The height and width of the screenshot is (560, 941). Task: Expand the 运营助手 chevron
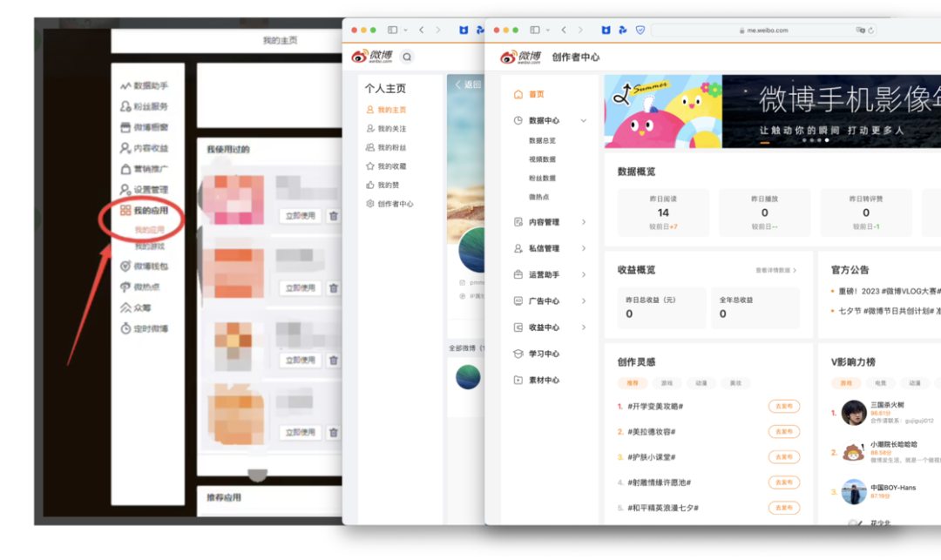(x=583, y=274)
